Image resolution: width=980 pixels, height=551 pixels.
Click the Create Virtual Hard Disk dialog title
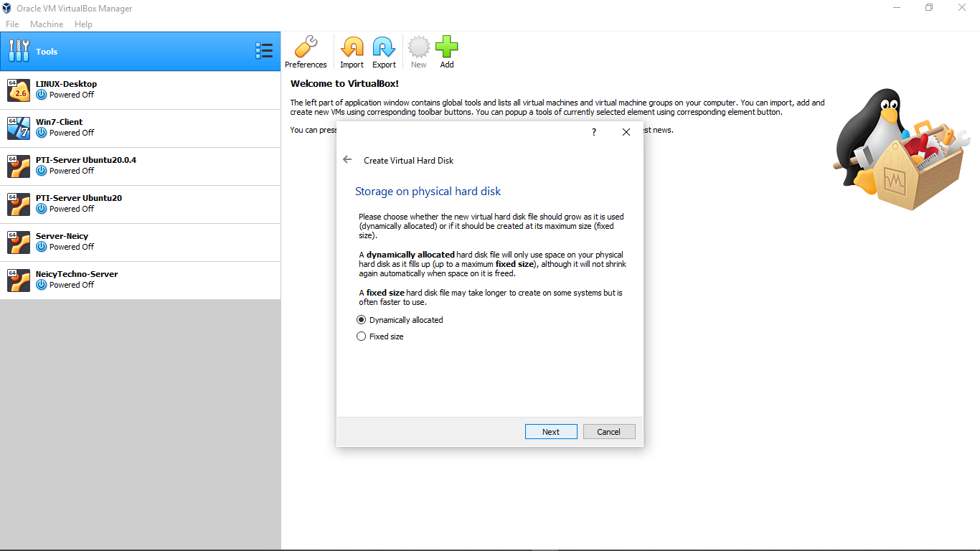pos(408,161)
